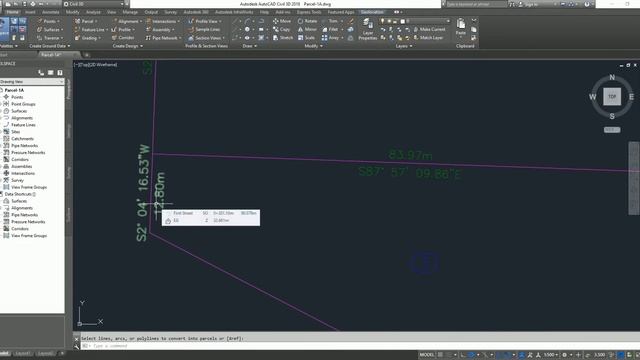Open the Pipe Network tool
The image size is (640, 360).
coord(163,38)
